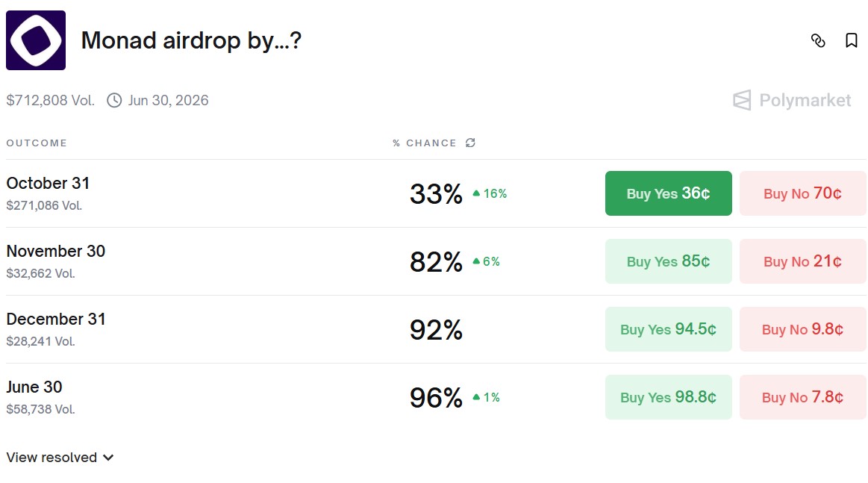Open the November 30 outcome
The height and width of the screenshot is (483, 868).
coord(56,252)
